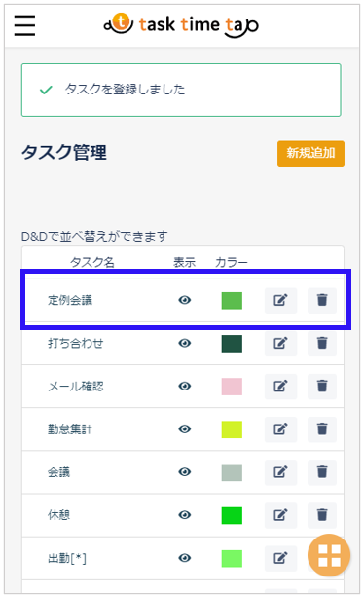Screen dimensions: 364x595
Task: Delete the 会議 task
Action: [x=322, y=472]
